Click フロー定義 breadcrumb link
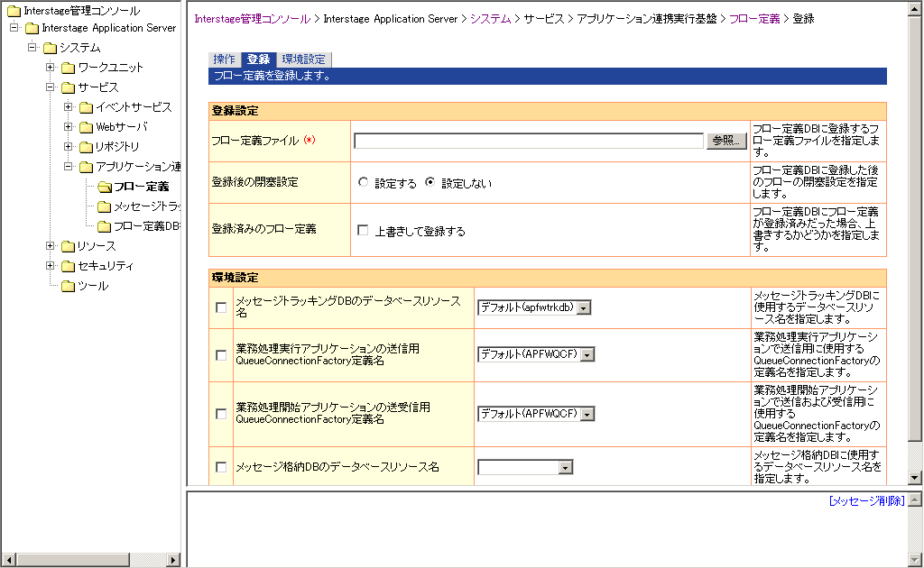This screenshot has width=924, height=568. tap(754, 19)
